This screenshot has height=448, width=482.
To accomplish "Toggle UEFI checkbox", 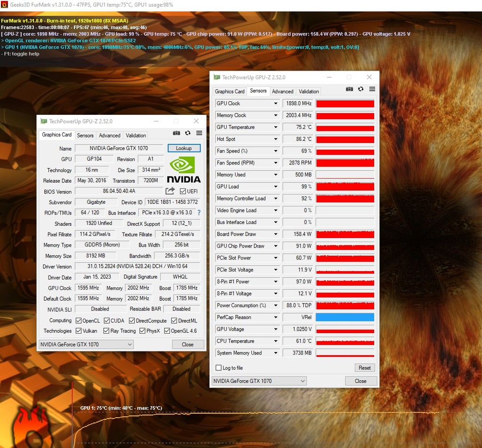I will (183, 191).
